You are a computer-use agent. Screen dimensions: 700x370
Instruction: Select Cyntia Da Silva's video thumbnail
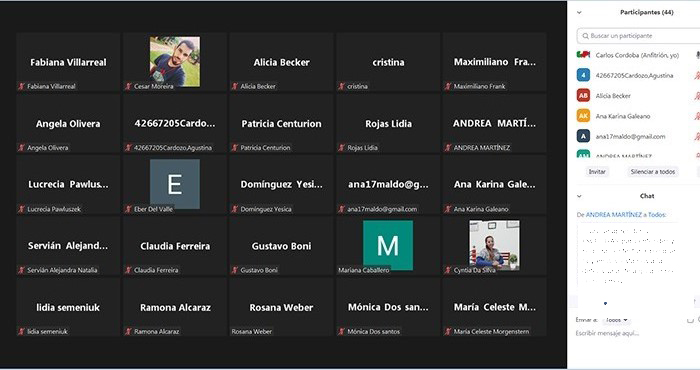pos(494,245)
